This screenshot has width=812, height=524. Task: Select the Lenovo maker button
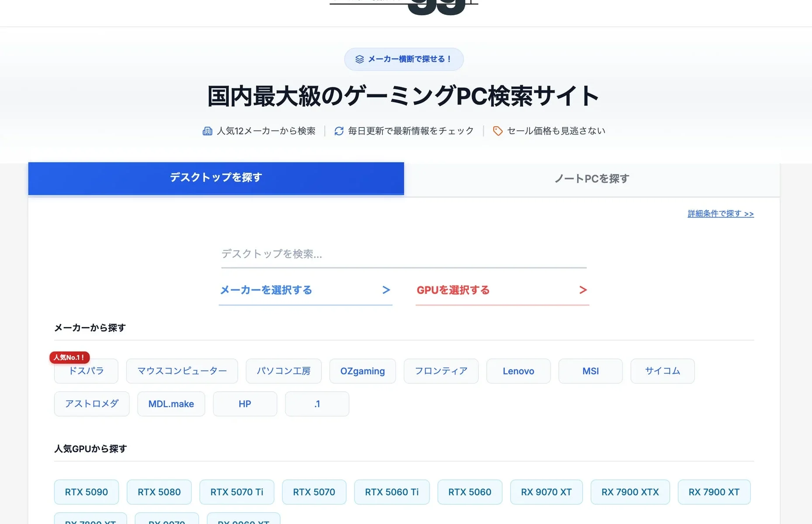click(518, 371)
